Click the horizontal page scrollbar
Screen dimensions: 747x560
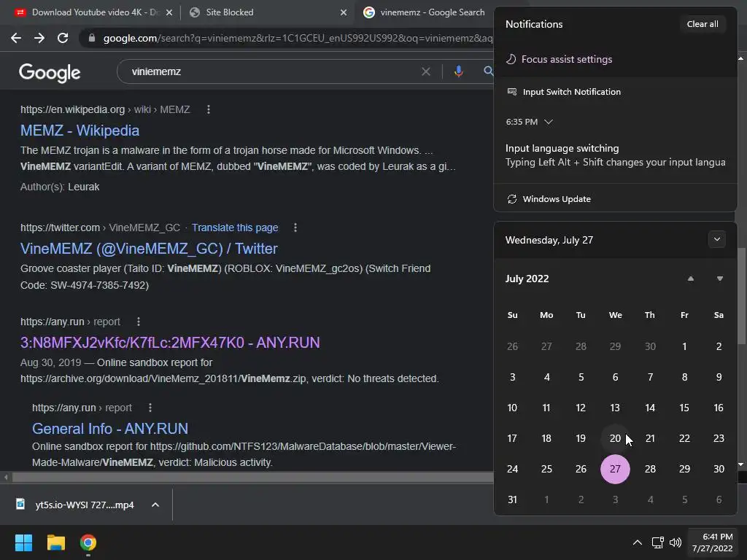252,477
